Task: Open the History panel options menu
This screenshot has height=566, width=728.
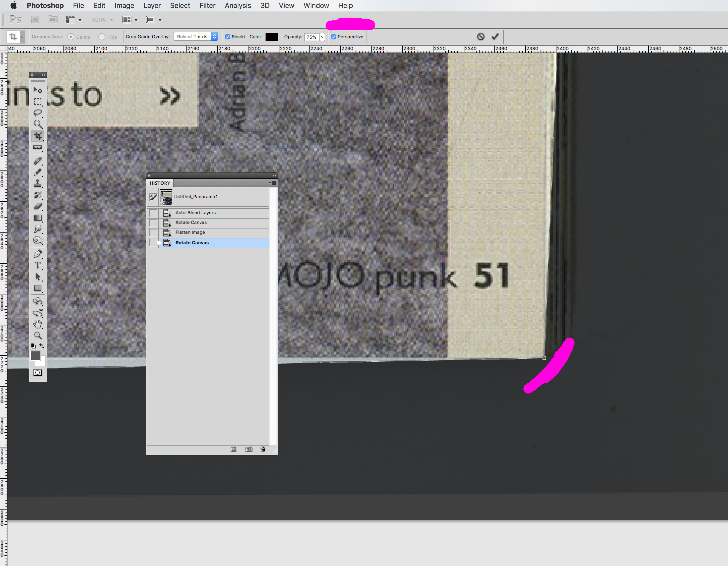Action: tap(273, 183)
